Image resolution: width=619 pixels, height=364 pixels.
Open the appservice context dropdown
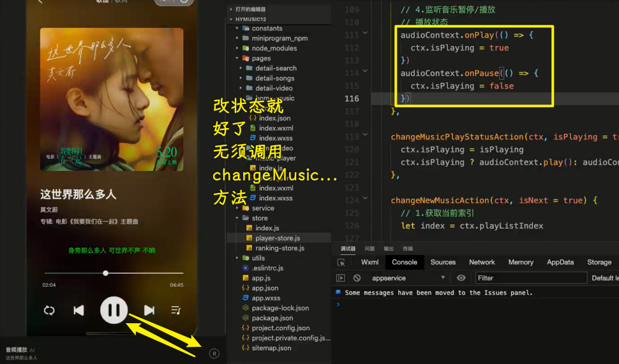[x=408, y=278]
